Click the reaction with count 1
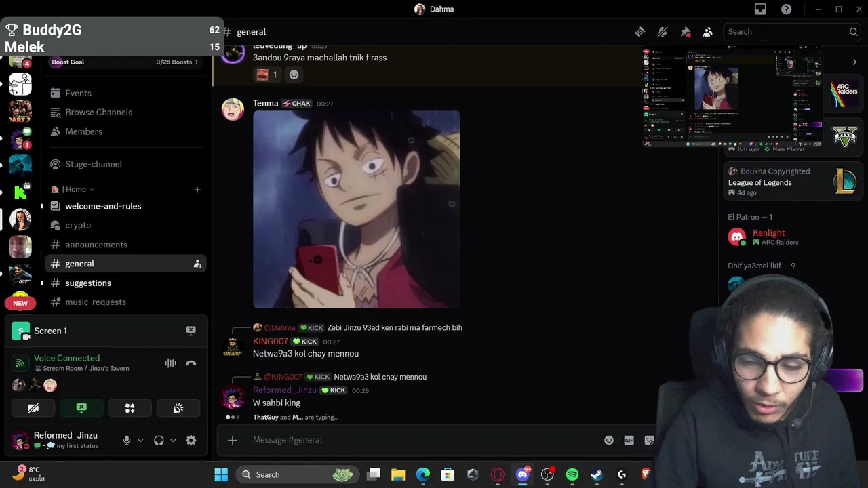This screenshot has height=488, width=868. coord(267,75)
